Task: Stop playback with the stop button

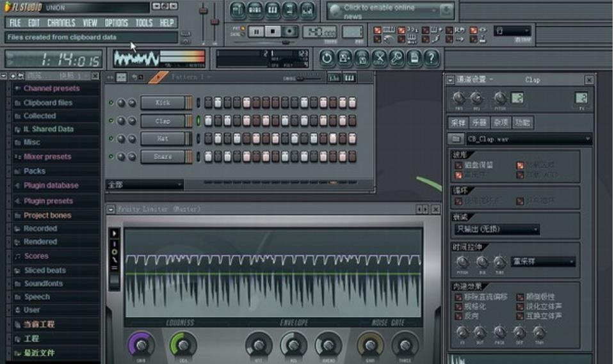Action: pyautogui.click(x=273, y=31)
